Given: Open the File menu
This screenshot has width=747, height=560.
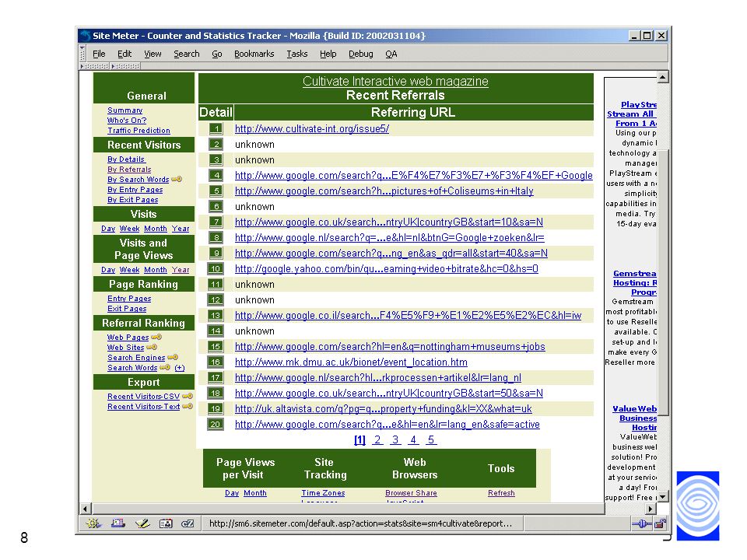Looking at the screenshot, I should click(x=99, y=54).
